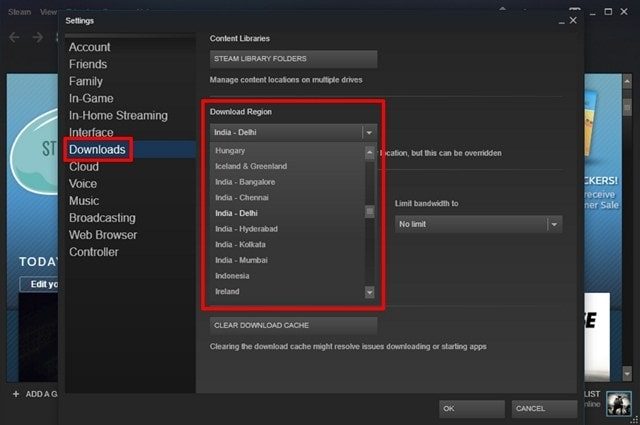Click the Steam Library Folders button
The height and width of the screenshot is (425, 640).
coord(293,59)
